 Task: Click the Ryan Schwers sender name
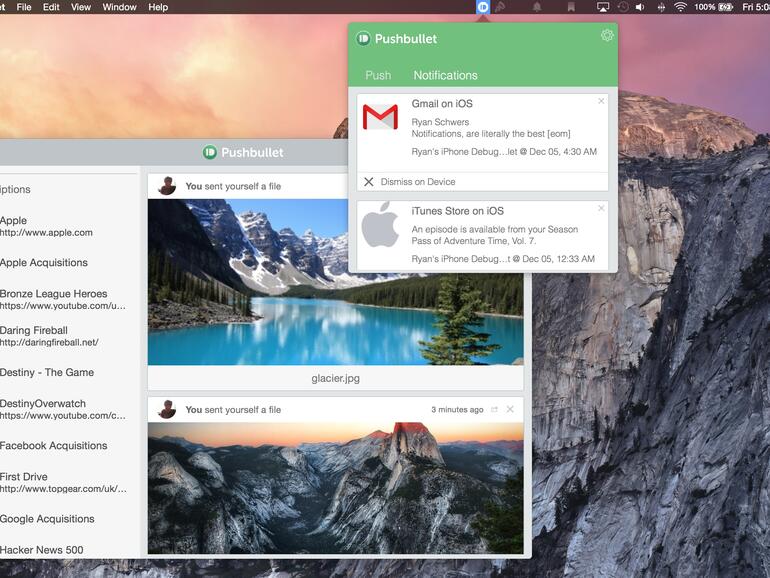point(440,122)
